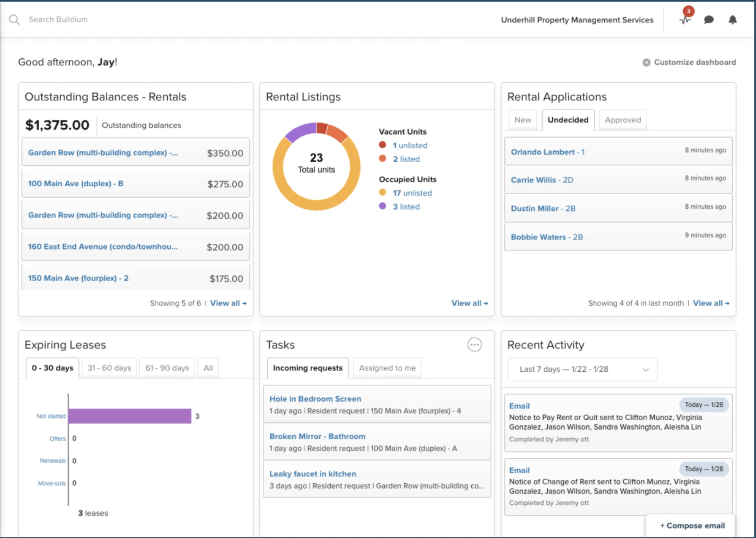Click the $1,375.00 outstanding balances total
This screenshot has height=538, width=756.
point(57,125)
